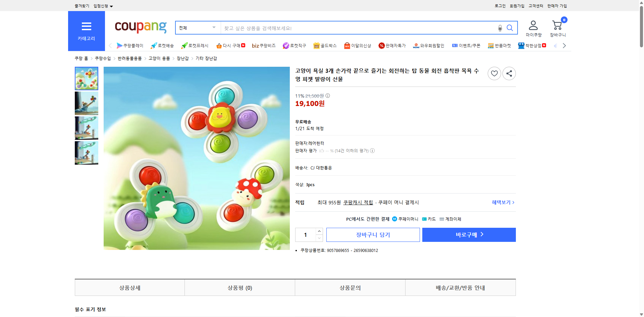Switch to the 상품평 (0) tab
Viewport: 644px width, 317px height.
[239, 287]
